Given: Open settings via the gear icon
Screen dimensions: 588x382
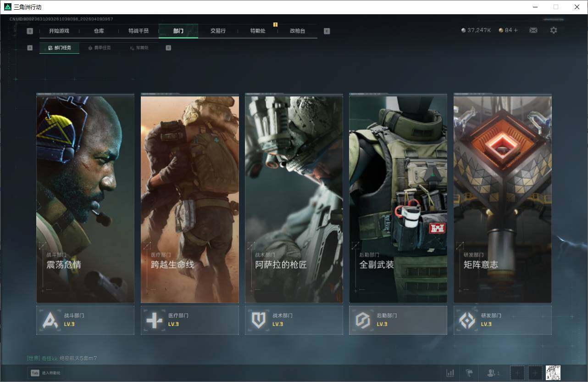Looking at the screenshot, I should point(554,30).
